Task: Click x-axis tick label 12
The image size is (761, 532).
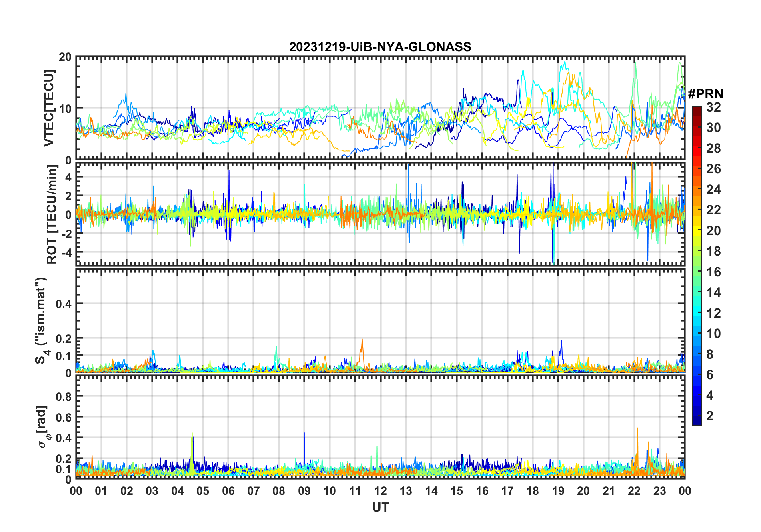Action: click(380, 491)
